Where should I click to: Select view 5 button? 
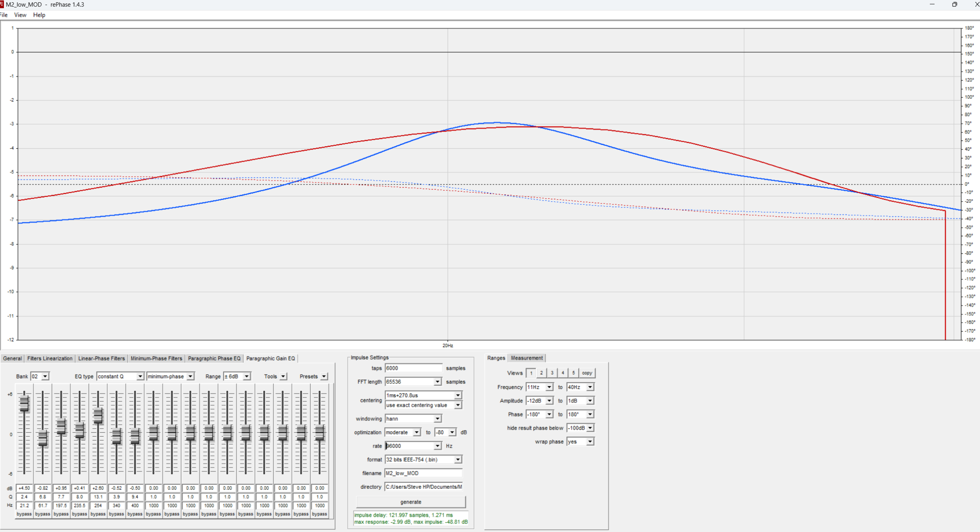coord(573,373)
